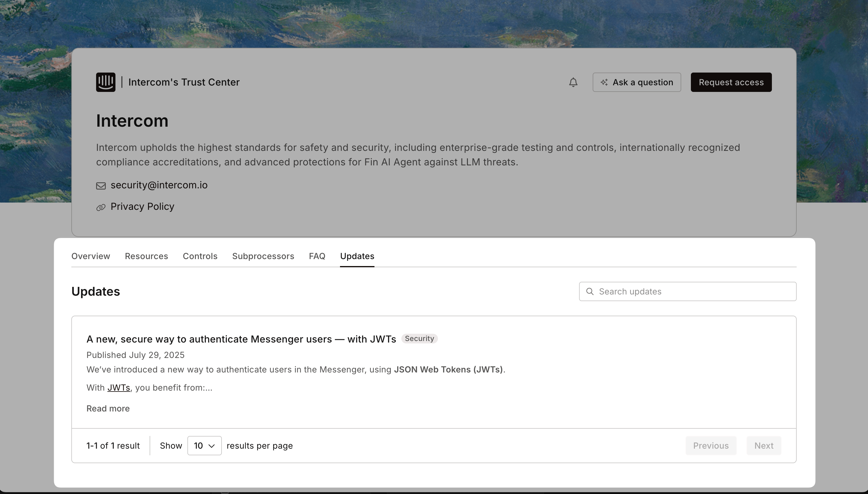Open security@intercom.io email link
This screenshot has width=868, height=494.
pyautogui.click(x=159, y=185)
